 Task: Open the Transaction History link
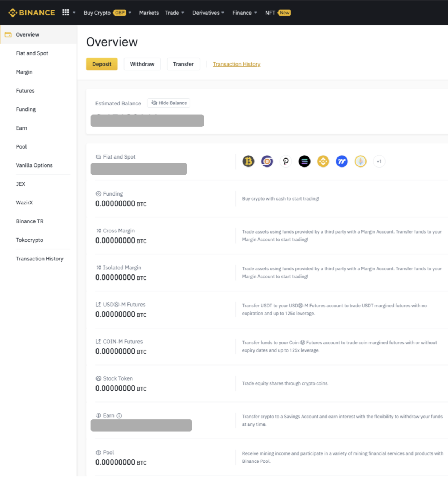pyautogui.click(x=237, y=64)
